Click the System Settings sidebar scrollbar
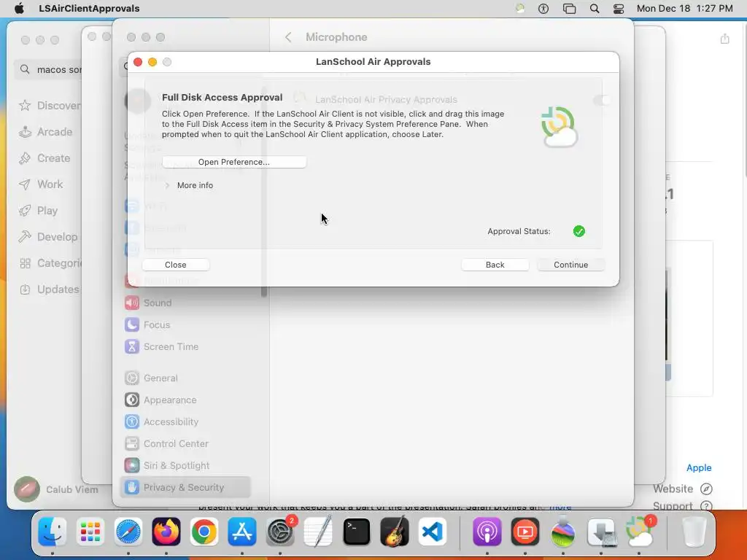 pos(264,190)
